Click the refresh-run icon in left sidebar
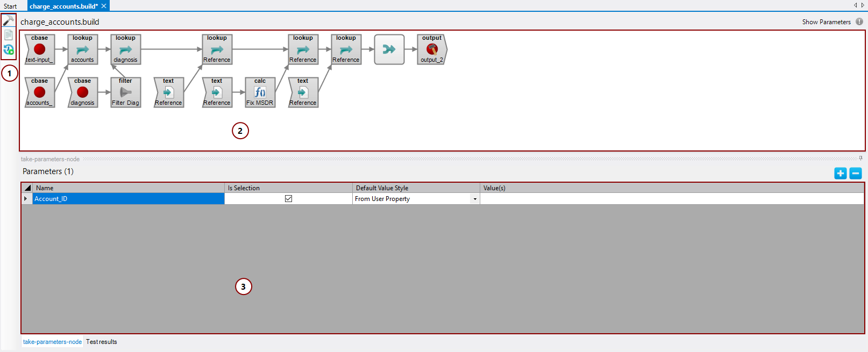Image resolution: width=868 pixels, height=352 pixels. click(x=9, y=50)
